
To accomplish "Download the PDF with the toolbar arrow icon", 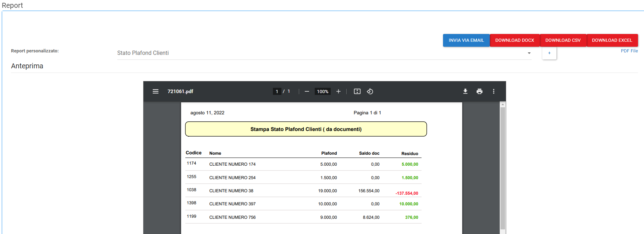I will pyautogui.click(x=465, y=91).
